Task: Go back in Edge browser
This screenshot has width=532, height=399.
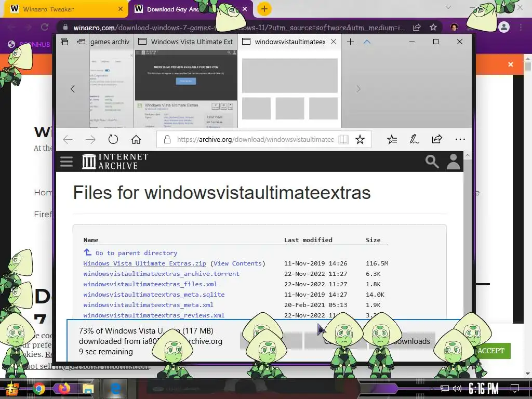Action: (x=68, y=139)
